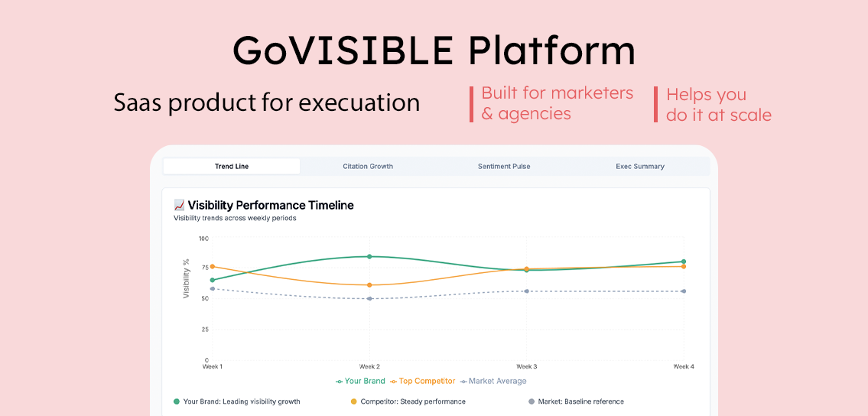
Task: Click the chart icon beside Visibility Performance Timeline
Action: (x=179, y=205)
